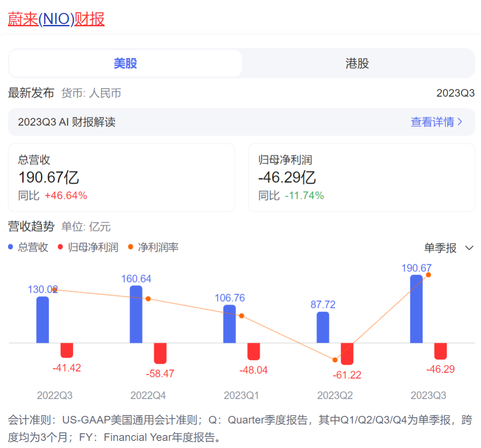Click the blue 2023Q2 revenue bar
The image size is (481, 448).
tap(323, 327)
